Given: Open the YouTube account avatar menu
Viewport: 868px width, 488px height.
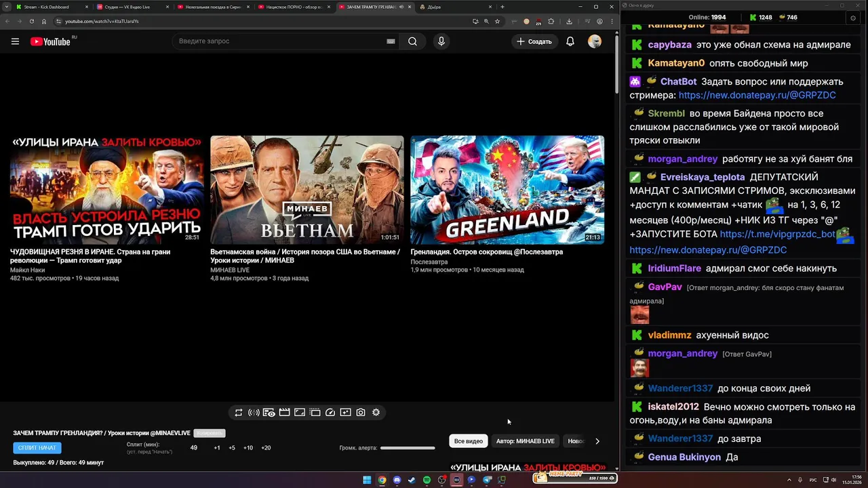Looking at the screenshot, I should 595,41.
